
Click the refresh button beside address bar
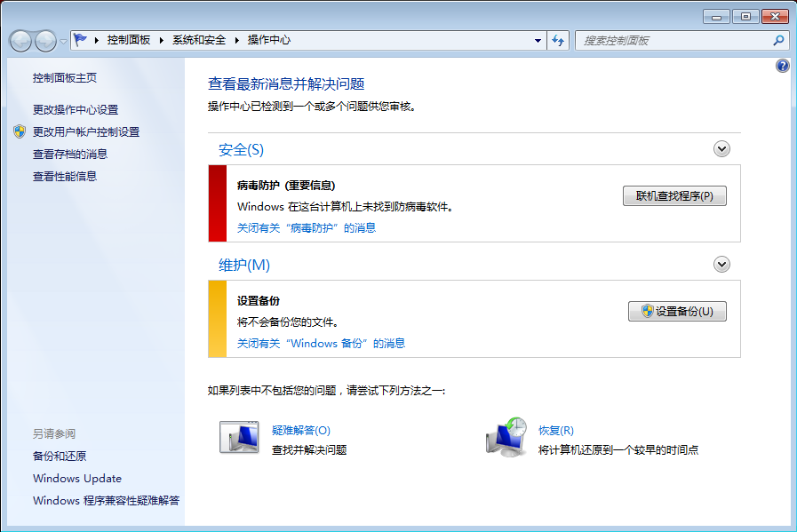(559, 40)
